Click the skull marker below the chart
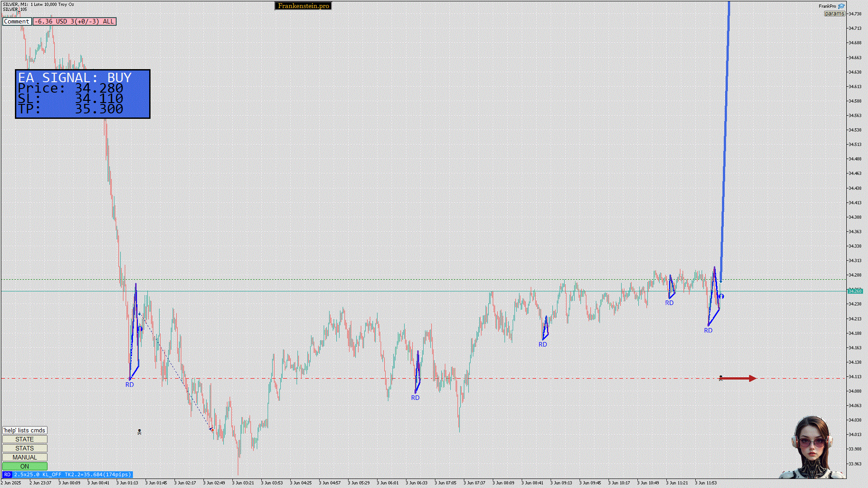The image size is (868, 488). pos(139,432)
